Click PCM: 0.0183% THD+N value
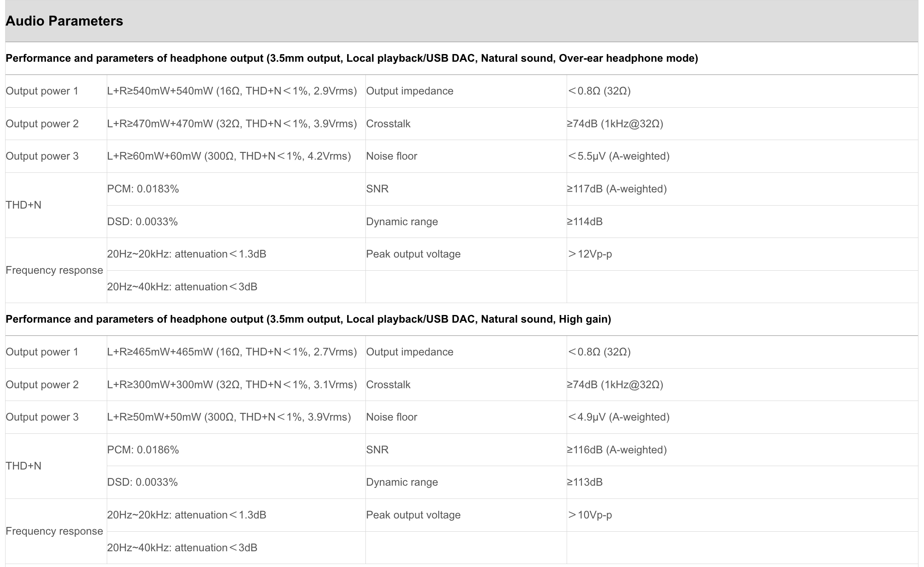Screen dimensions: 924x567 click(143, 189)
